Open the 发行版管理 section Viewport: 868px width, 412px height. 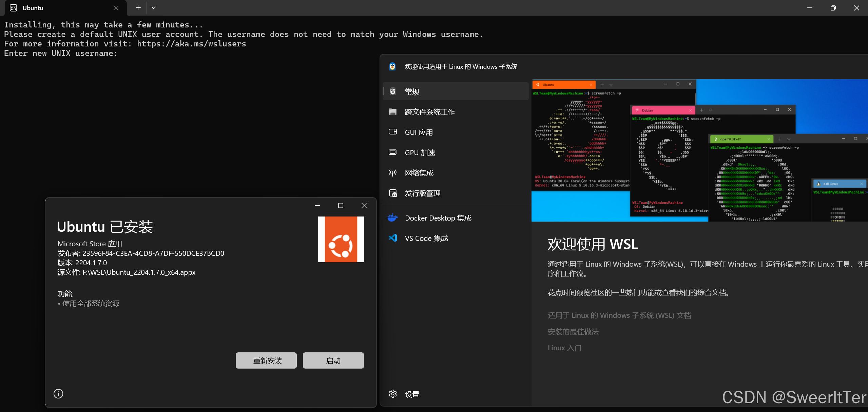pyautogui.click(x=422, y=193)
